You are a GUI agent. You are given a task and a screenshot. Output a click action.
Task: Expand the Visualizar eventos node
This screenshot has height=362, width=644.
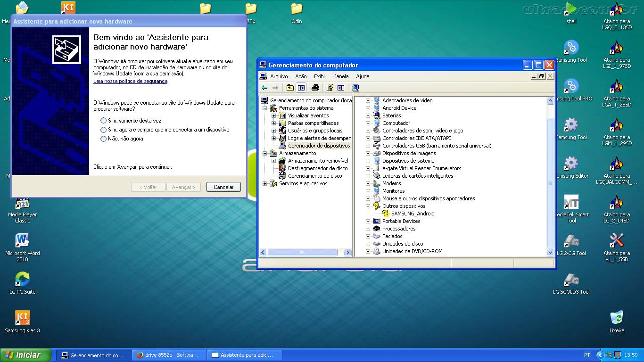coord(273,115)
